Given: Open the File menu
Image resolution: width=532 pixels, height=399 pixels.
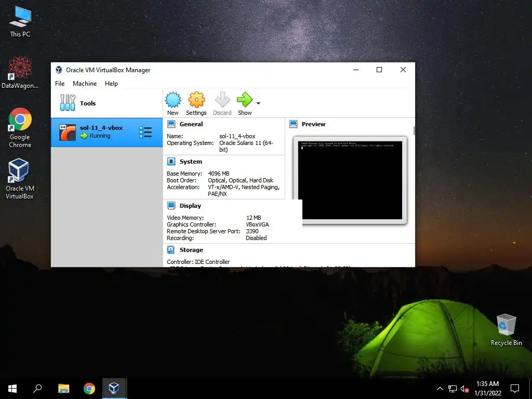Looking at the screenshot, I should coord(60,84).
